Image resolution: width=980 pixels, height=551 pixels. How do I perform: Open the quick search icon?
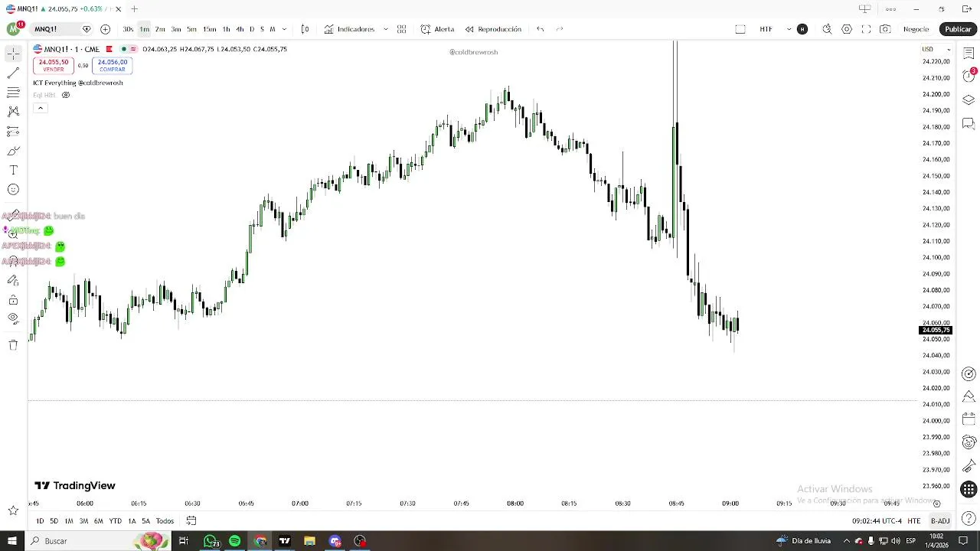tap(827, 29)
